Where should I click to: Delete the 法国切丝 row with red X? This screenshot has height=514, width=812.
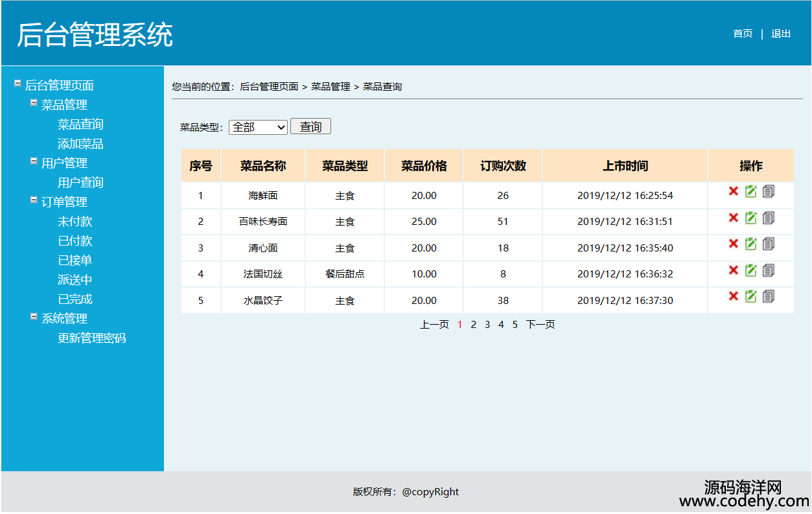(734, 270)
